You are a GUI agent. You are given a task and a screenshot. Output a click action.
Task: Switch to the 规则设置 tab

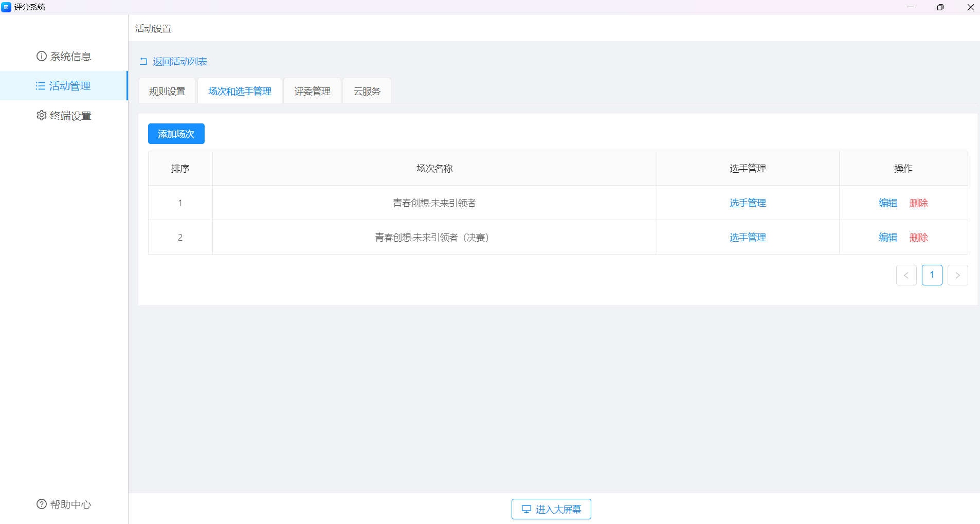pos(167,91)
